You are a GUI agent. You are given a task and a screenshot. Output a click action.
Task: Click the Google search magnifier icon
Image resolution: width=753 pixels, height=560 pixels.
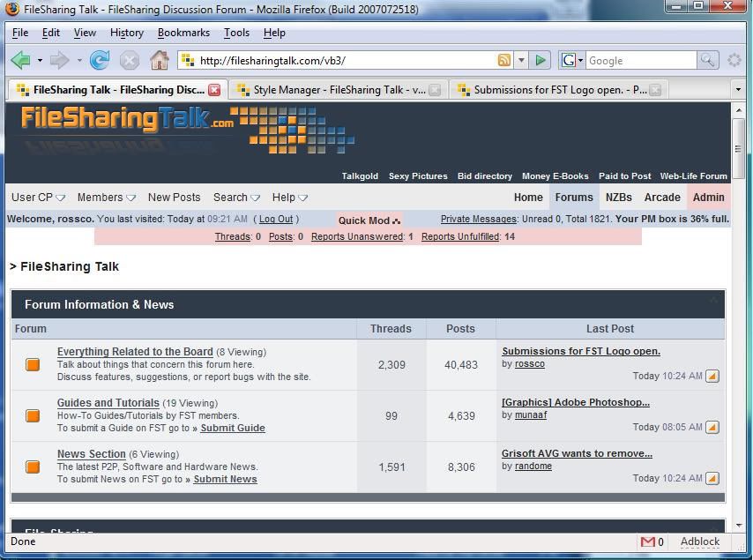[x=707, y=61]
